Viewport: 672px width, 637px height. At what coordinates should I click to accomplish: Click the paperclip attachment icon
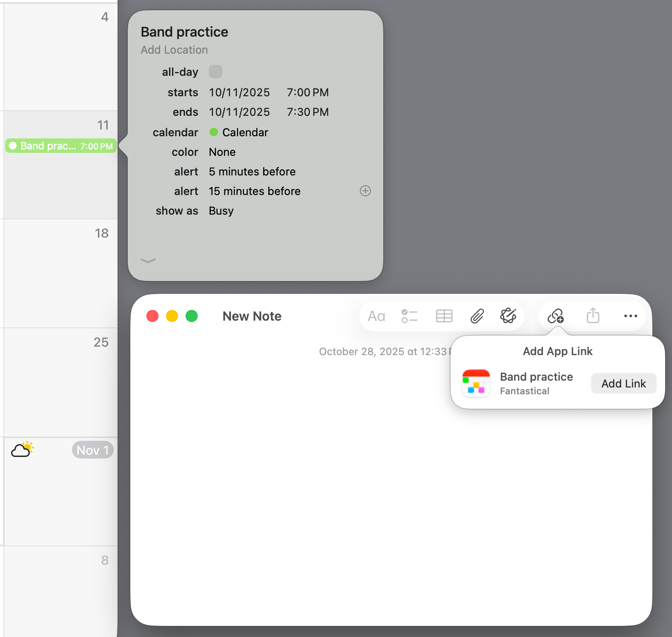(x=477, y=316)
